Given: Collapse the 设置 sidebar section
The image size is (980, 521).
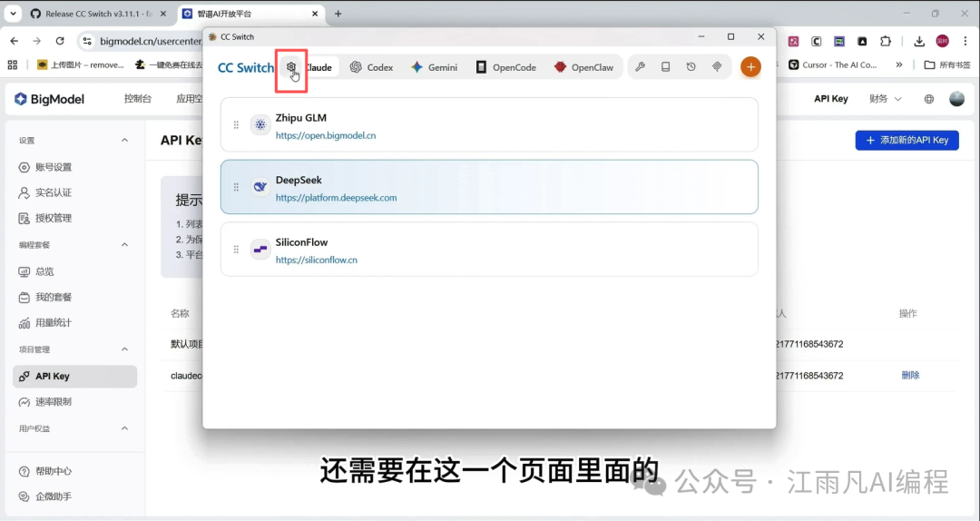Looking at the screenshot, I should [x=124, y=140].
